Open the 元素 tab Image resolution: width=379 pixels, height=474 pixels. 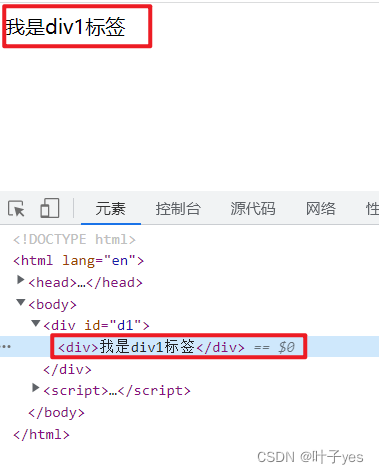[111, 209]
